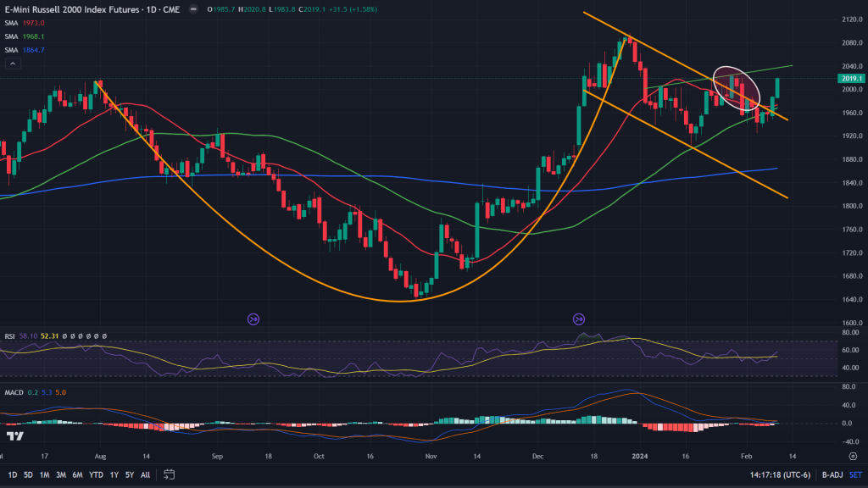This screenshot has width=868, height=488.
Task: Click the RSI indicator legend label
Action: pyautogui.click(x=10, y=336)
